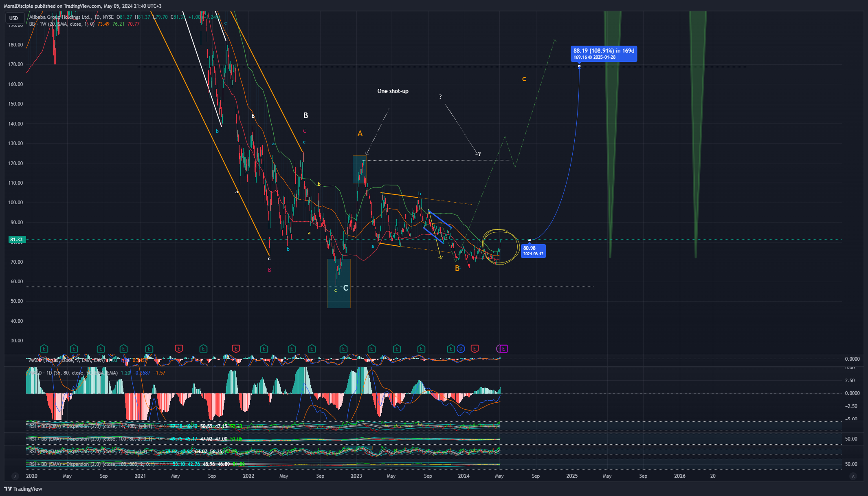
Task: Select the orange A wave label
Action: click(360, 133)
